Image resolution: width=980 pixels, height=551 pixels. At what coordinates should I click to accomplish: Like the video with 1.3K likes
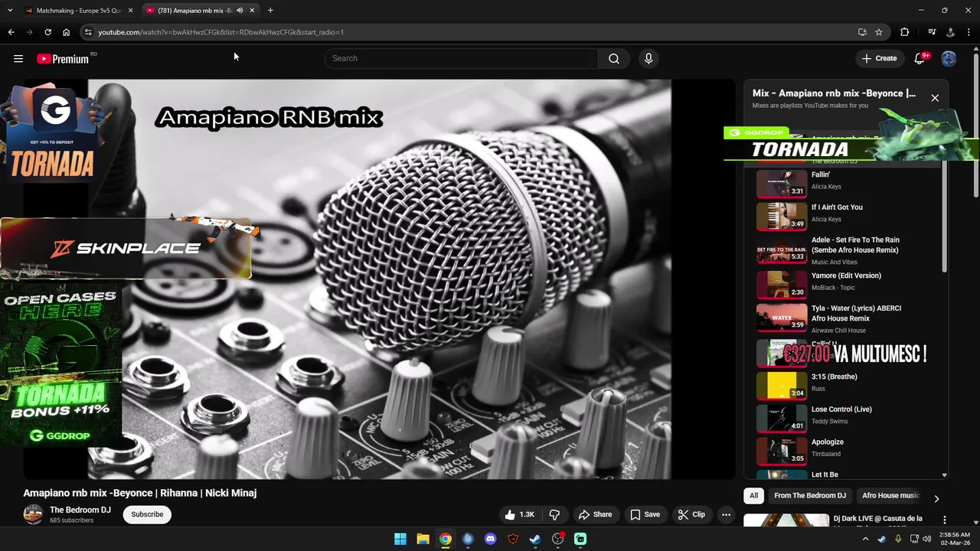tap(519, 514)
